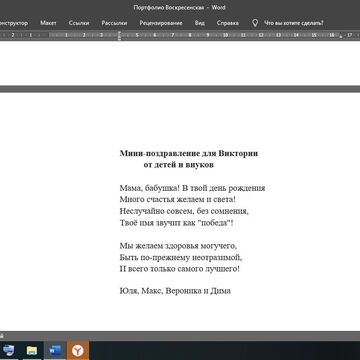Click the 'Что вы хотите сделать?' search field
Viewport: 360px width, 360px height.
click(294, 23)
